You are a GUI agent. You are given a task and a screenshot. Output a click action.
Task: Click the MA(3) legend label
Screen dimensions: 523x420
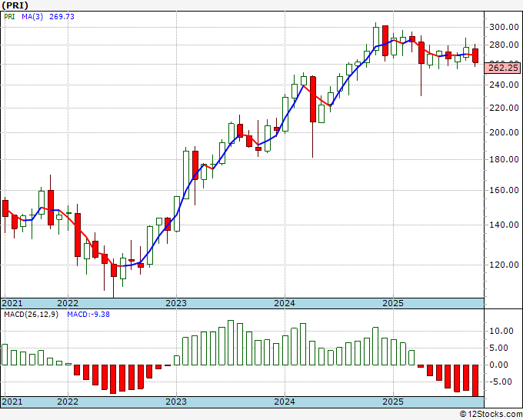click(32, 17)
